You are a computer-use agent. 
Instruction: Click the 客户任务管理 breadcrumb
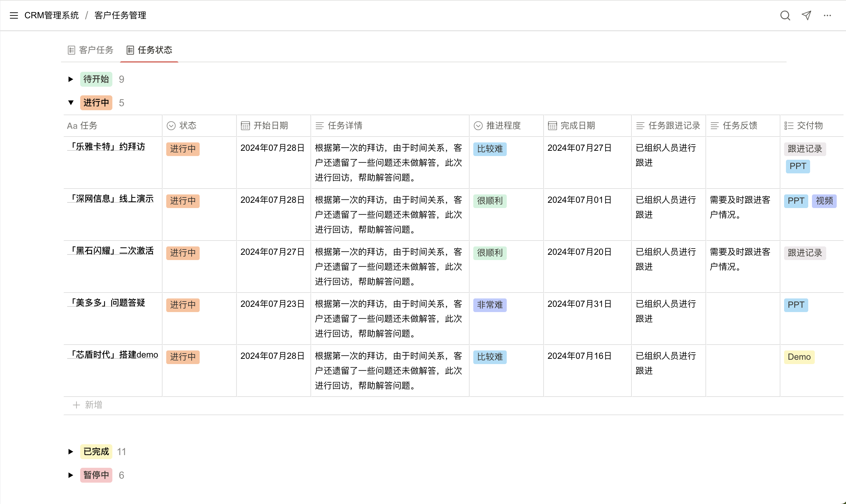120,15
